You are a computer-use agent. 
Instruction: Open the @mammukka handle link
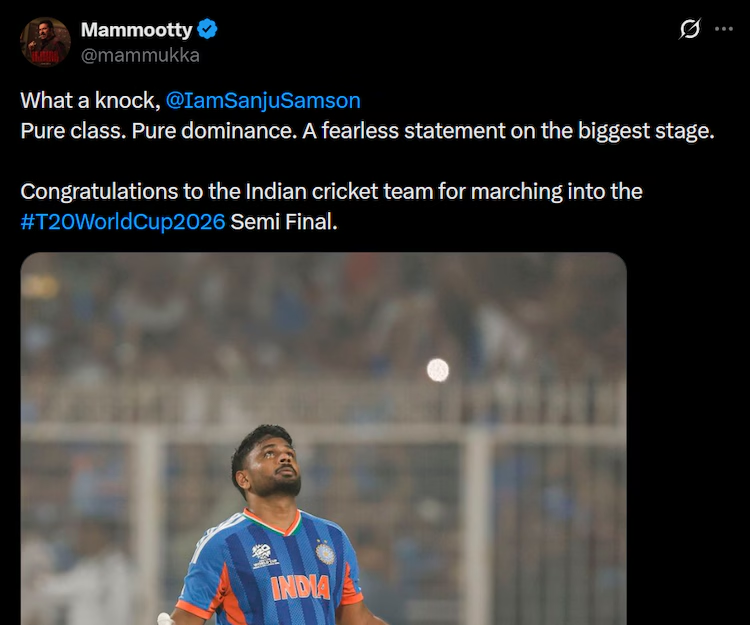tap(140, 55)
